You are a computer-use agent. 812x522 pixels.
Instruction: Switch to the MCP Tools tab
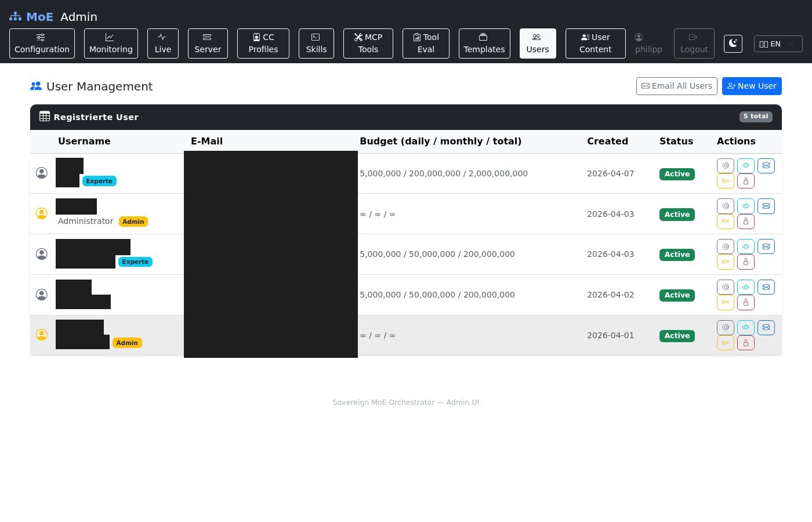[368, 43]
